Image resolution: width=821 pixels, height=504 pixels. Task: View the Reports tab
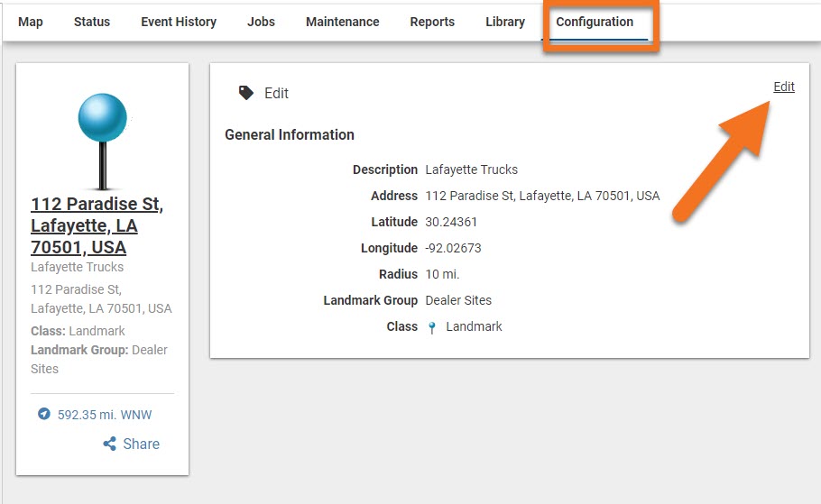coord(432,22)
